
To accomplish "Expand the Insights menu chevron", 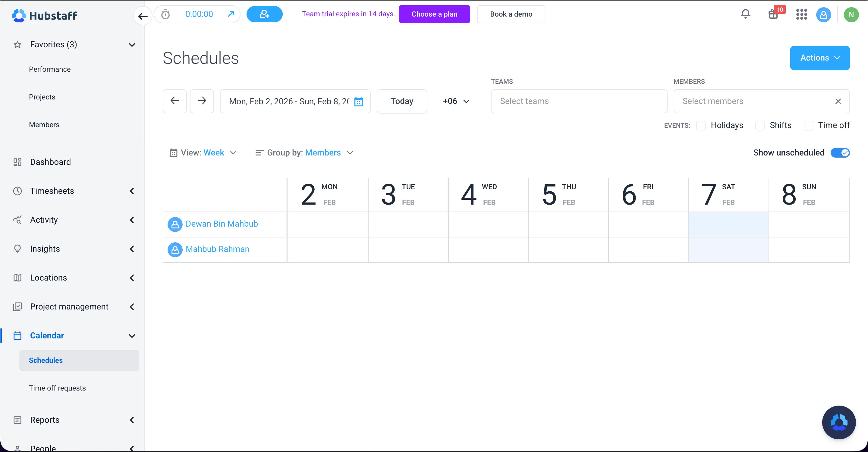I will click(x=132, y=249).
